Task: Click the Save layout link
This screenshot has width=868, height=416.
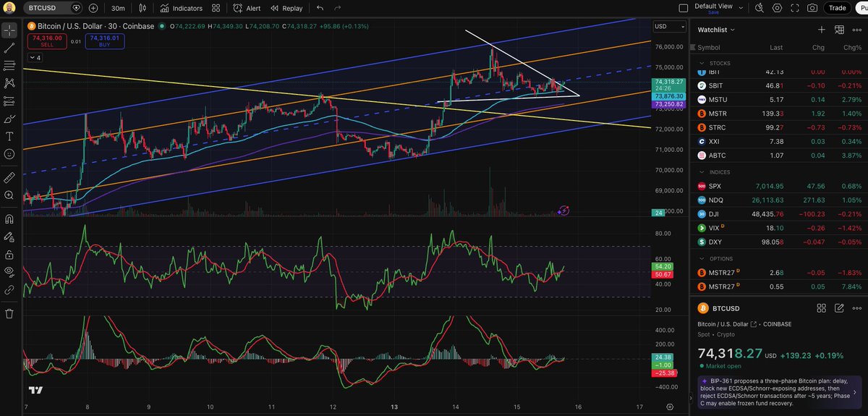Action: [713, 13]
